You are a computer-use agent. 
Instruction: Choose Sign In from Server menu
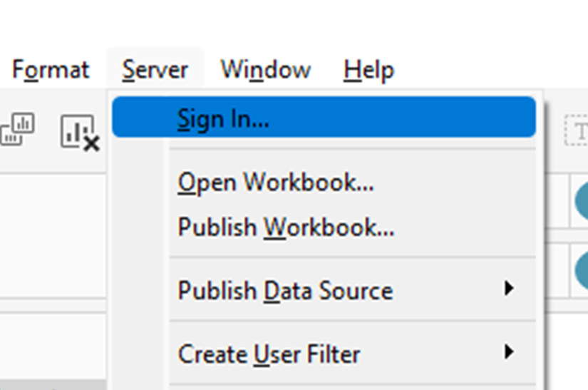pos(223,118)
